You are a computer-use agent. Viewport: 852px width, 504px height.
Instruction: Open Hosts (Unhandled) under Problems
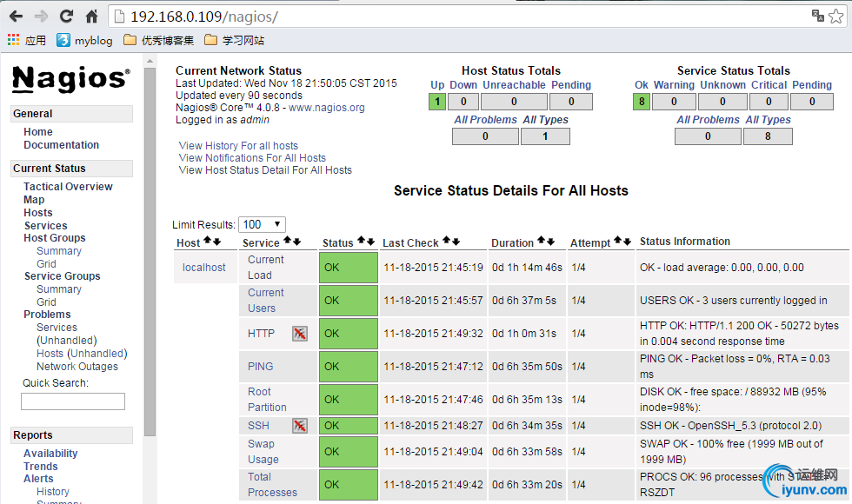82,353
